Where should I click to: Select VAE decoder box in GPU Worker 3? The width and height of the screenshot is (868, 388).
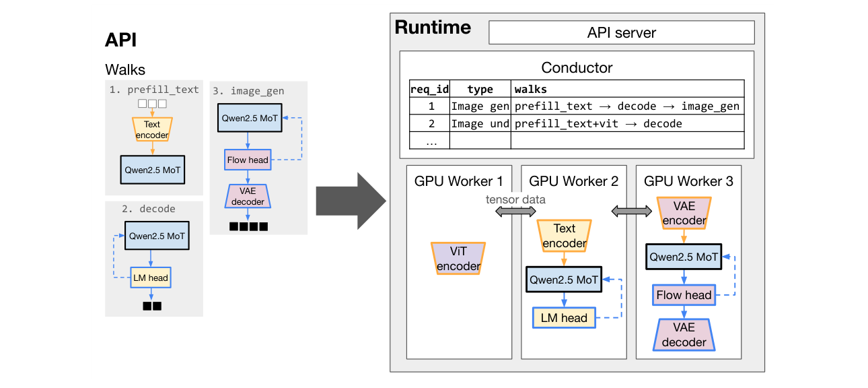coord(684,334)
